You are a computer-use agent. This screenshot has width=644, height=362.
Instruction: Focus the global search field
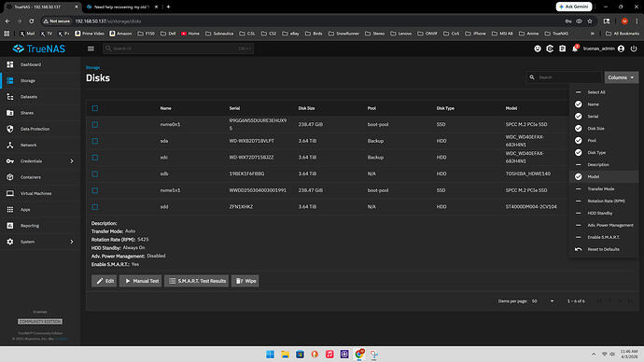(x=178, y=49)
